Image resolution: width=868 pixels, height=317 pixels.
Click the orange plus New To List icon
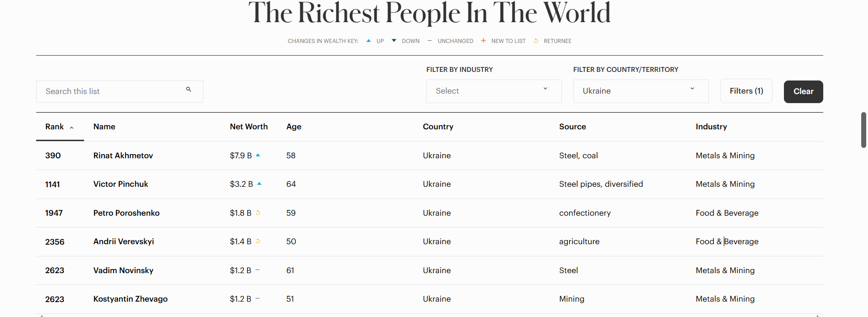(x=483, y=41)
